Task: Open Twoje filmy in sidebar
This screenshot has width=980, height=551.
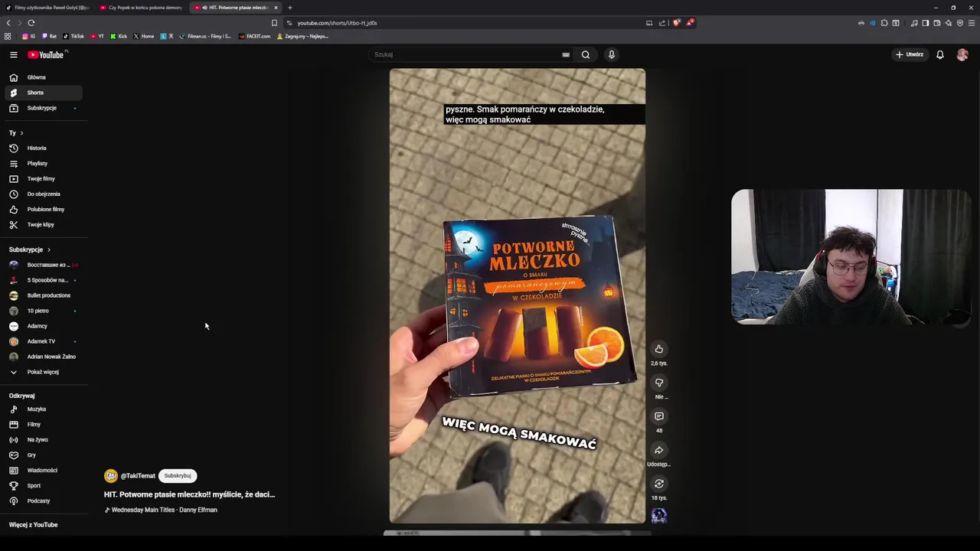Action: [44, 178]
